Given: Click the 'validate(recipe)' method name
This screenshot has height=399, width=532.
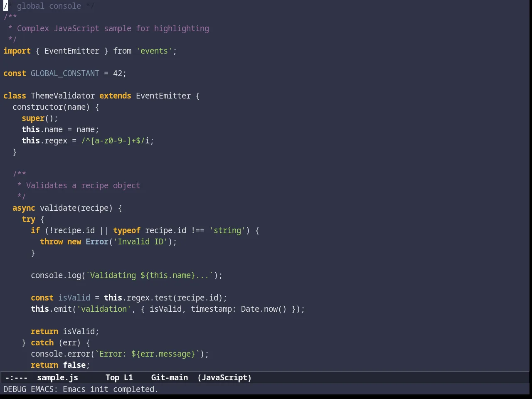Looking at the screenshot, I should (76, 208).
